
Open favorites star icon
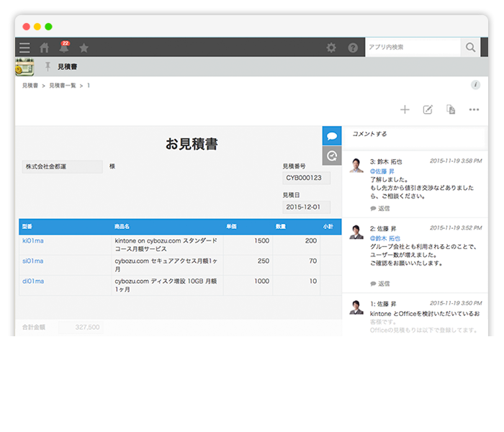[84, 48]
